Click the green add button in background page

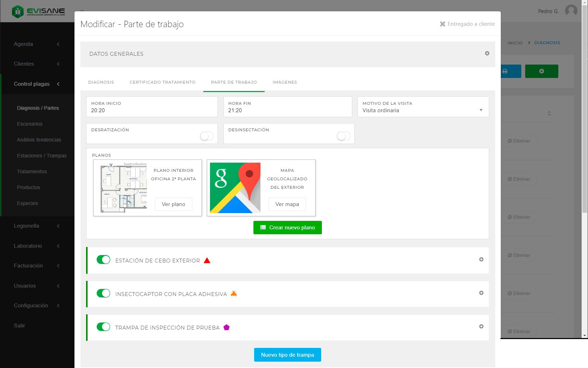541,71
